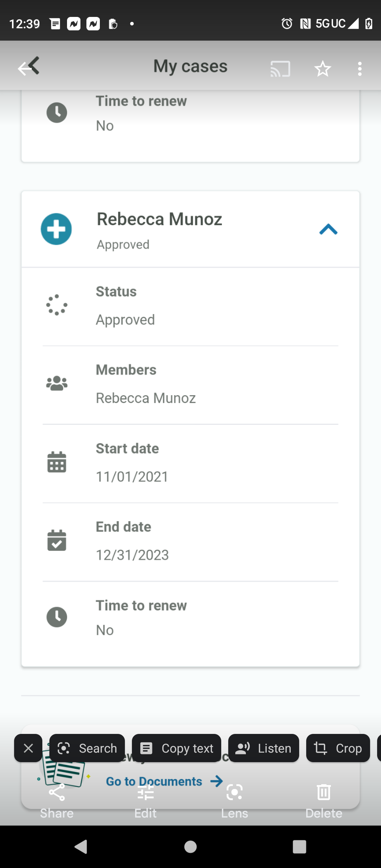Select the Search chip

pos(87,748)
